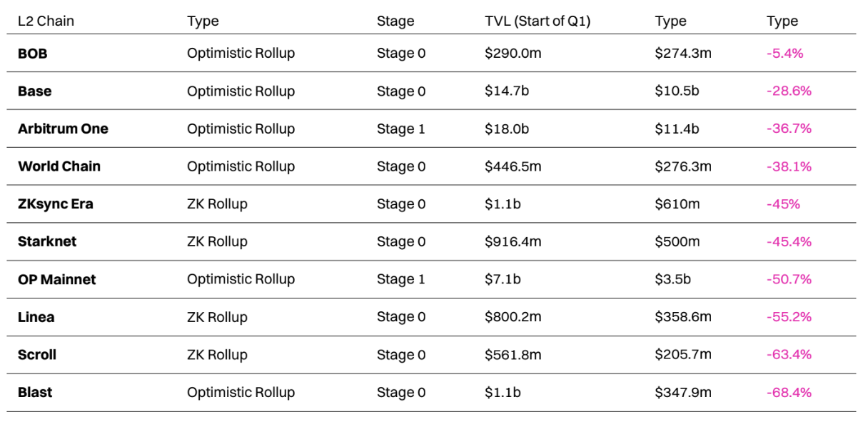Click the L2 Chain column header
This screenshot has width=868, height=427.
pos(46,21)
